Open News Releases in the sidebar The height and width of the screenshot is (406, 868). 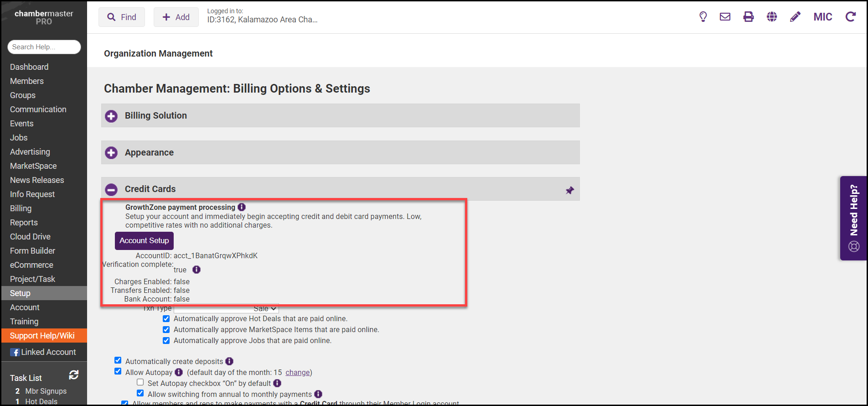tap(37, 180)
